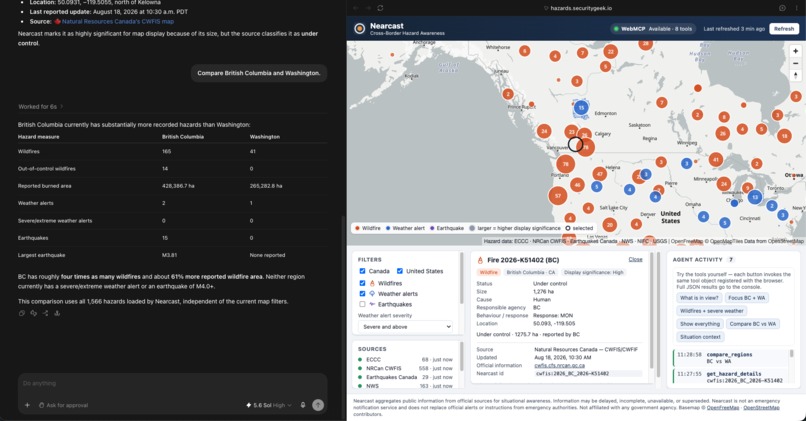The width and height of the screenshot is (806, 421).
Task: Toggle Ask for approval mode
Action: (x=63, y=405)
